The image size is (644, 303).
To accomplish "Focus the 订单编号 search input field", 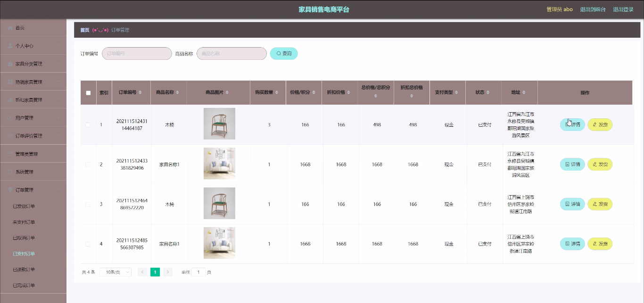I will pos(137,54).
